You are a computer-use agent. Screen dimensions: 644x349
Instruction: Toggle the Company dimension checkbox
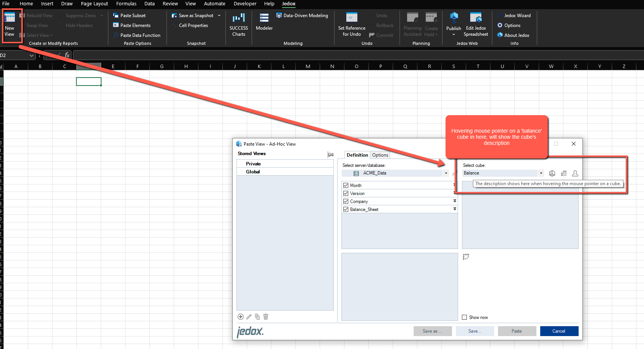[346, 201]
